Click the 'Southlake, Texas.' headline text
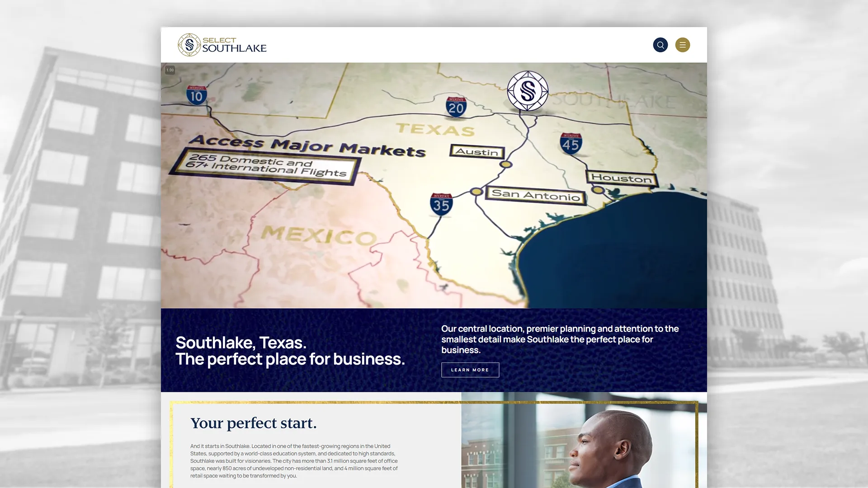Image resolution: width=868 pixels, height=488 pixels. point(241,343)
